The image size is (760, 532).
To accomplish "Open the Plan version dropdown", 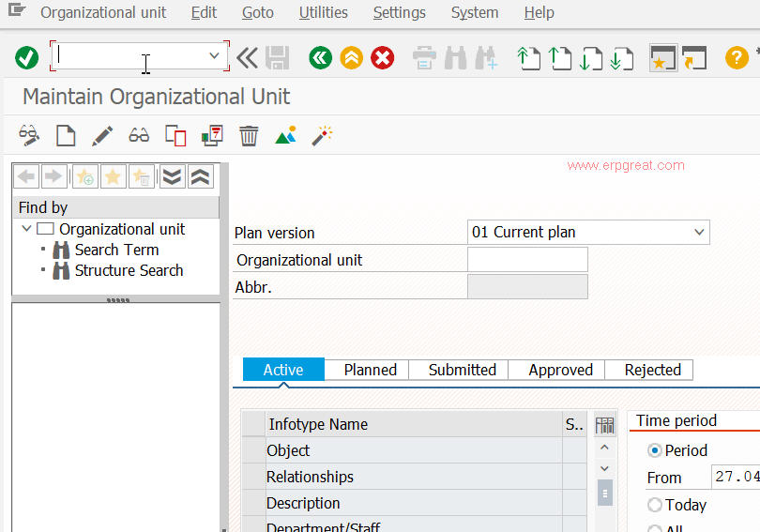I will (x=699, y=232).
